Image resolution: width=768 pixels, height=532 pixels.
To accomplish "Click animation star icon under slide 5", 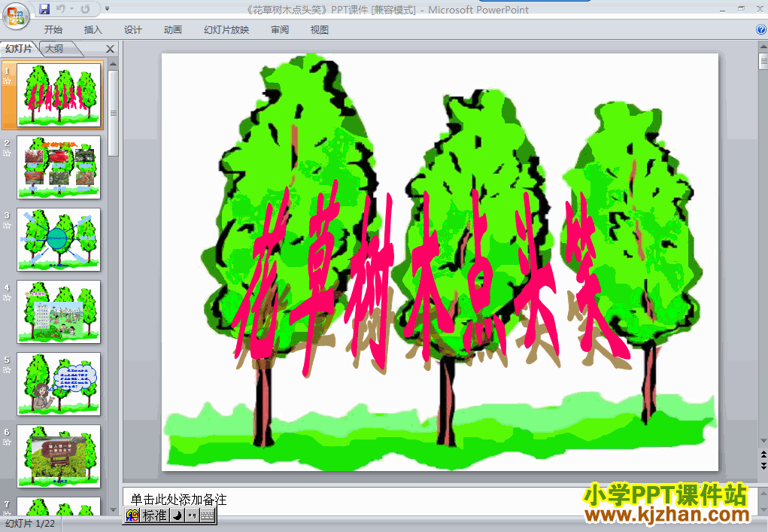I will [7, 370].
